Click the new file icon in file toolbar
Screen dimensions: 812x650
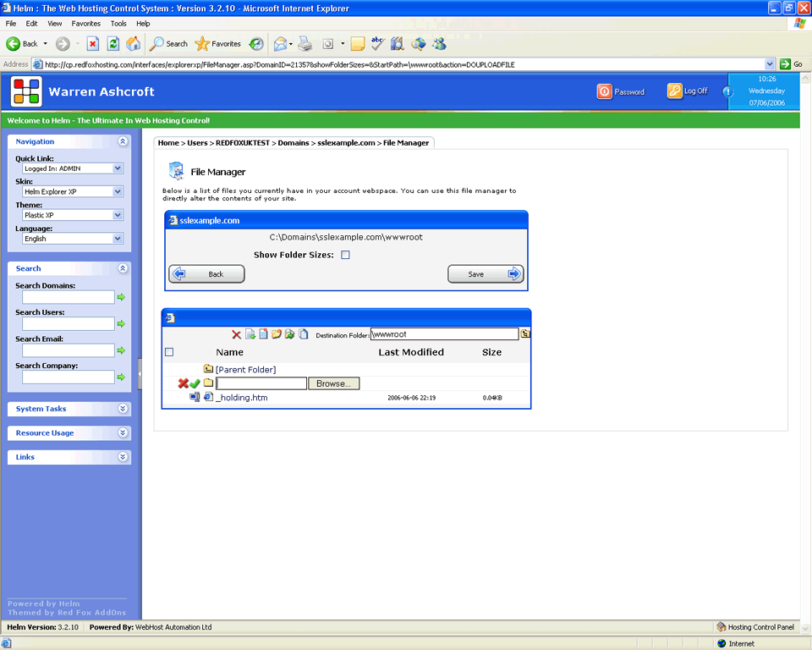click(264, 333)
